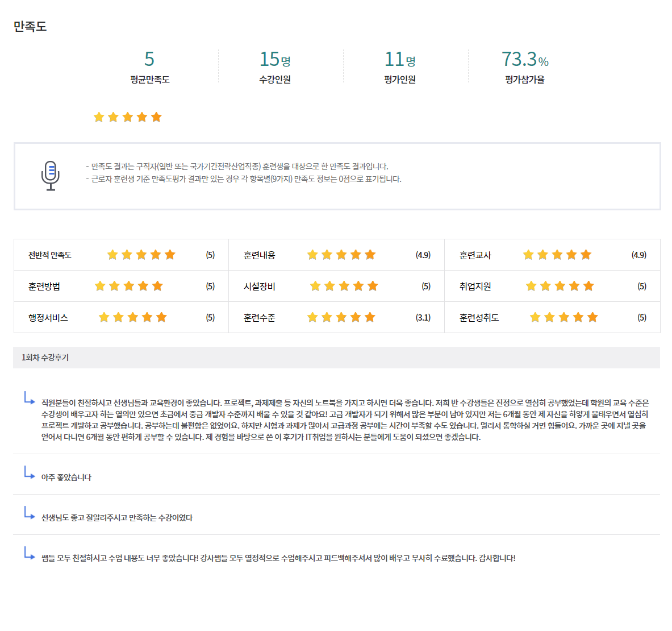Click the 시설장비 star rating
Image resolution: width=672 pixels, height=631 pixels.
pos(344,286)
